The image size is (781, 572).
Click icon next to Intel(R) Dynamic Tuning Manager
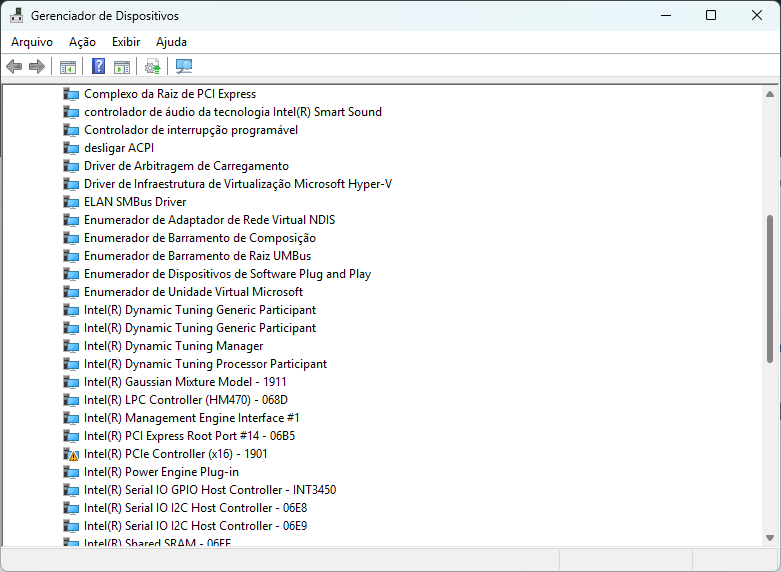[71, 346]
